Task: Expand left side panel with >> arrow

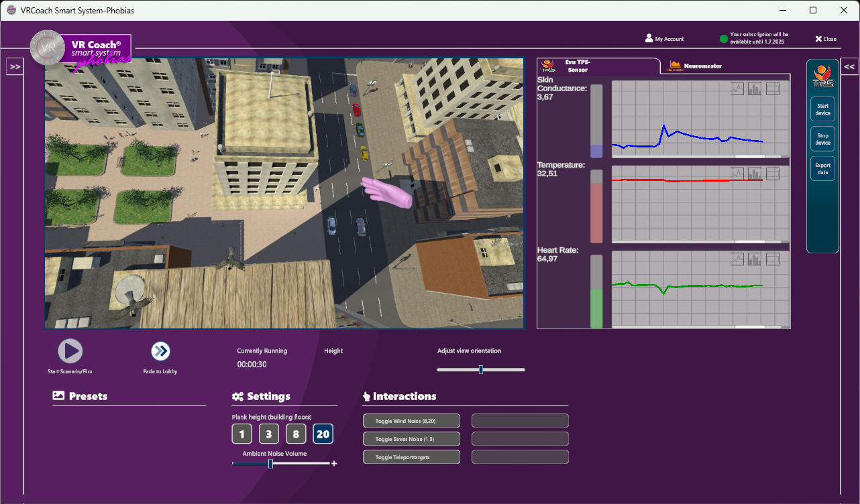Action: tap(15, 66)
